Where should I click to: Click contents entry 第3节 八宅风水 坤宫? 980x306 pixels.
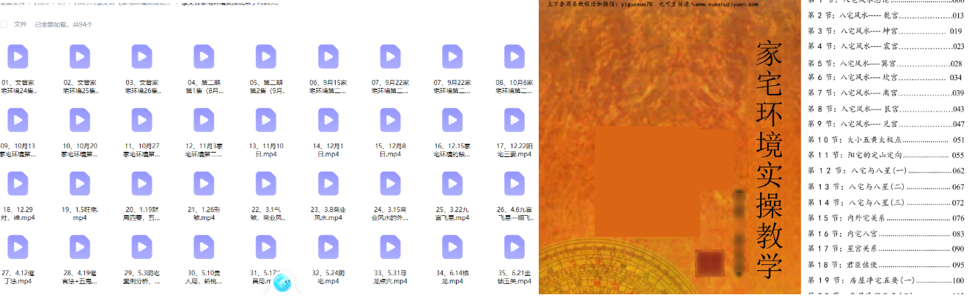[885, 32]
